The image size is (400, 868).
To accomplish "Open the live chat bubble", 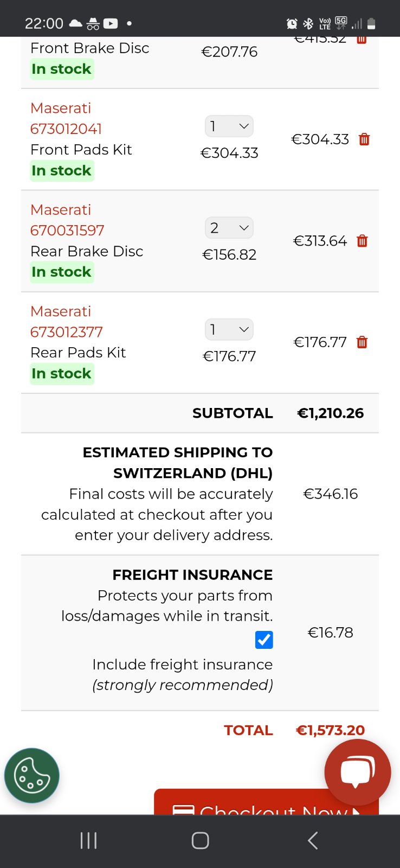I will point(357,771).
